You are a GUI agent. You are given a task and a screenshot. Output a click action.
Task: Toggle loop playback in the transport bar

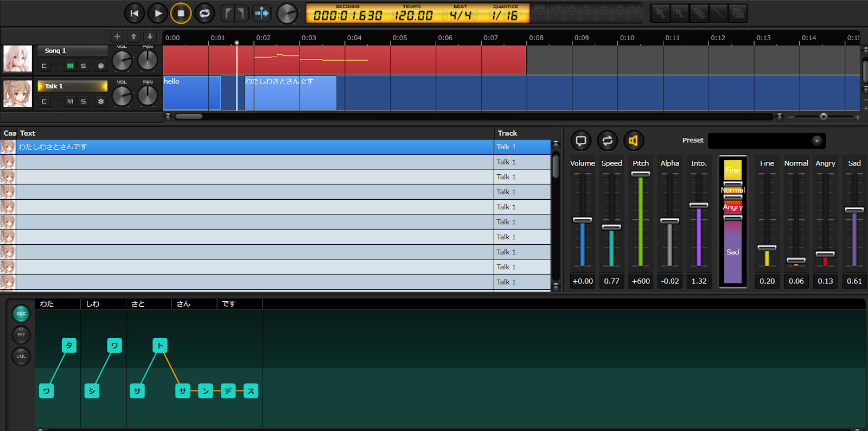(205, 14)
